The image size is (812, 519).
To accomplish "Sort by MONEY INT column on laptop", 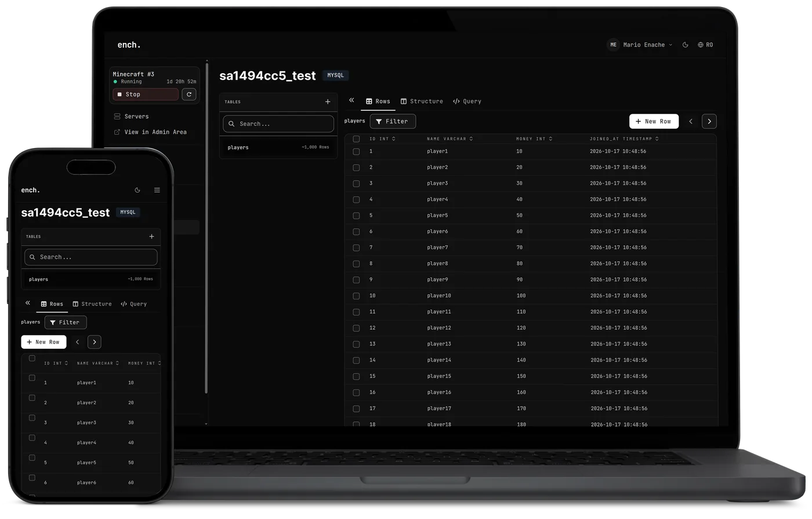I will (x=534, y=139).
